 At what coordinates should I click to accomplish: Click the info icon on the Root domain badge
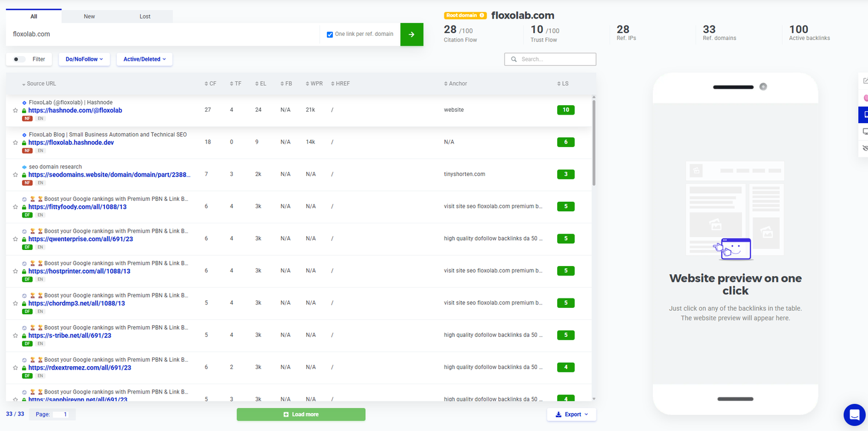[x=482, y=16]
